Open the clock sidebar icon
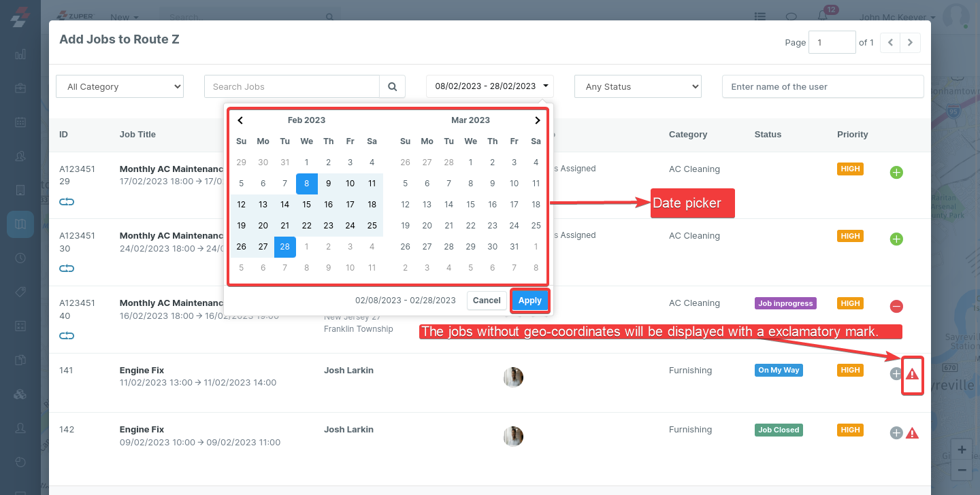The width and height of the screenshot is (980, 495). pyautogui.click(x=20, y=258)
